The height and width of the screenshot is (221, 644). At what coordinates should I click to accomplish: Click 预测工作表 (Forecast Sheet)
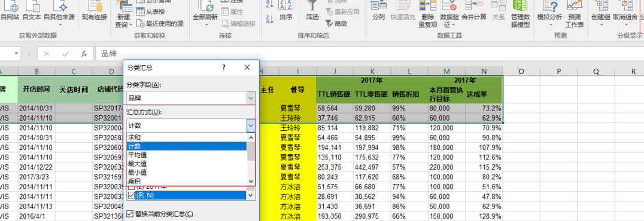(574, 14)
